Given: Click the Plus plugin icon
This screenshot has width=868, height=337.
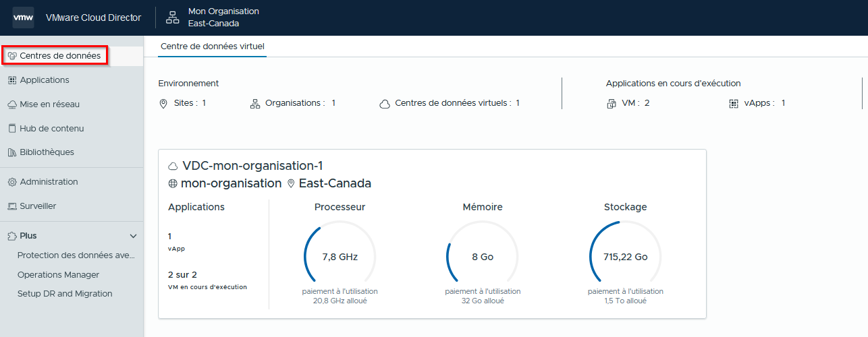Looking at the screenshot, I should (12, 236).
